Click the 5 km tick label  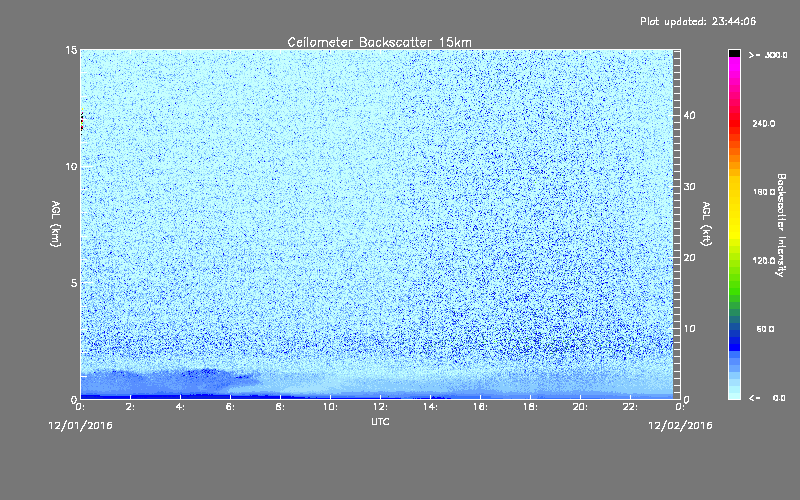point(74,283)
